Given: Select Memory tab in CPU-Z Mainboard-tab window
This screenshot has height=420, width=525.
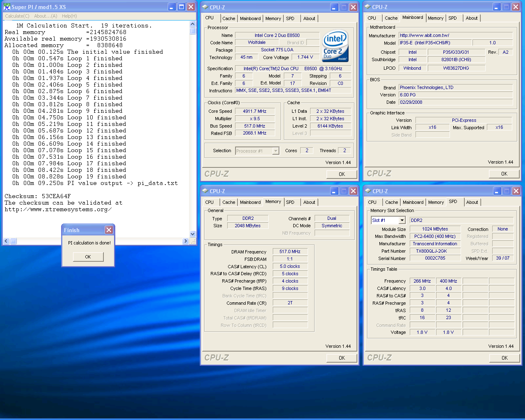Looking at the screenshot, I should [436, 18].
